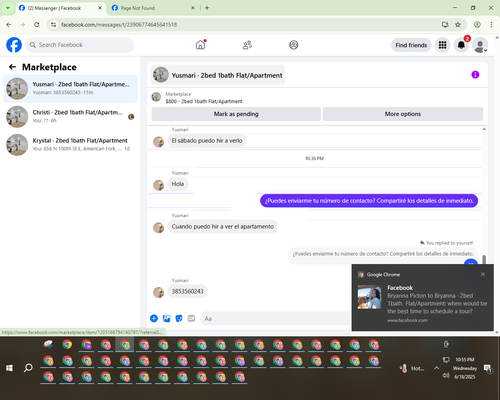Open the tab search dropdown arrow

point(7,8)
